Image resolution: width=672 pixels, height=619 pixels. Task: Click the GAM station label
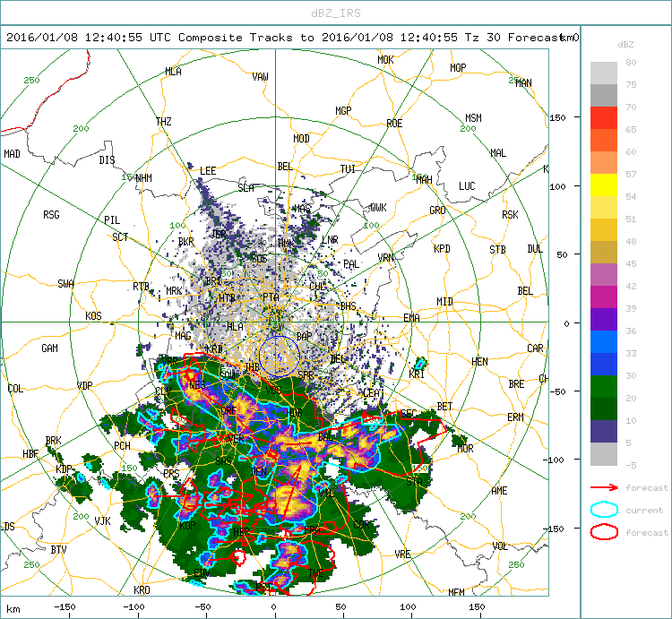(49, 348)
